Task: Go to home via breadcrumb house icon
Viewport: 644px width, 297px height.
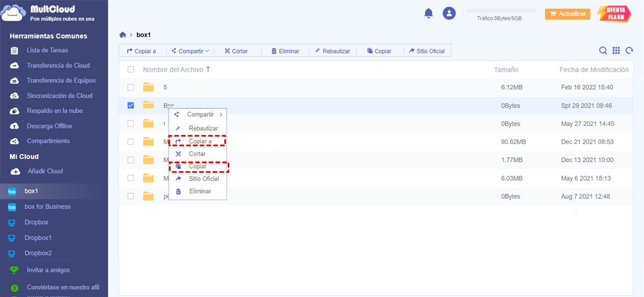Action: coord(123,35)
